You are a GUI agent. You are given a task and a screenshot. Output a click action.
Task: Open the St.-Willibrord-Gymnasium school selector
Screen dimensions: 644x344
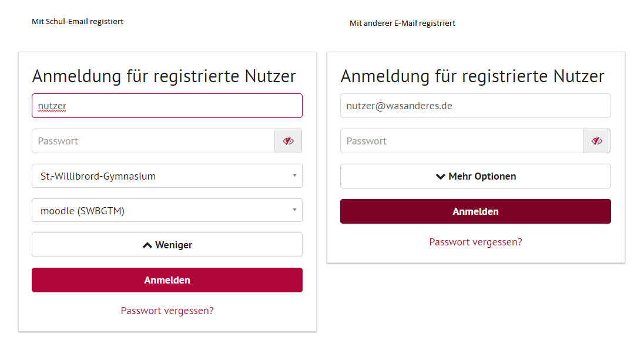pyautogui.click(x=159, y=176)
